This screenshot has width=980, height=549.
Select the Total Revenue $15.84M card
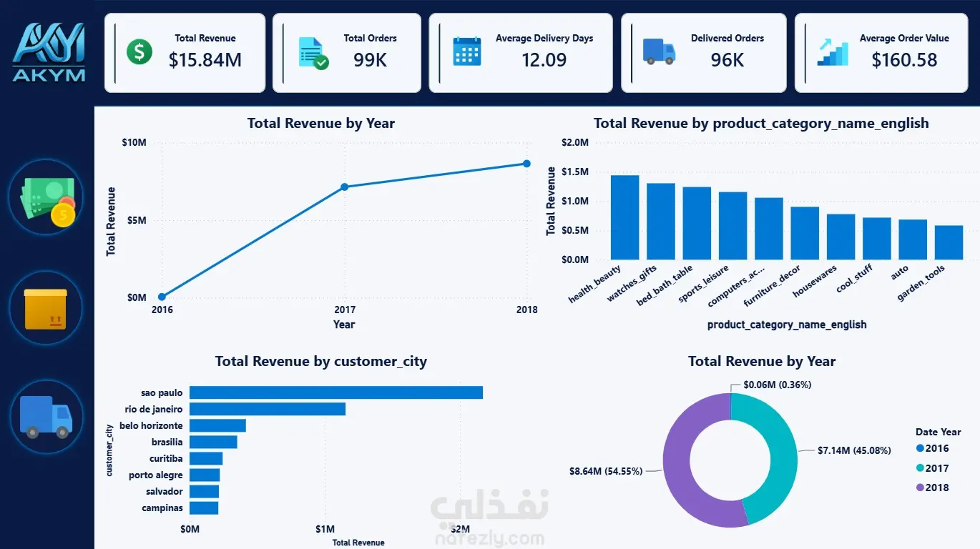(x=185, y=53)
